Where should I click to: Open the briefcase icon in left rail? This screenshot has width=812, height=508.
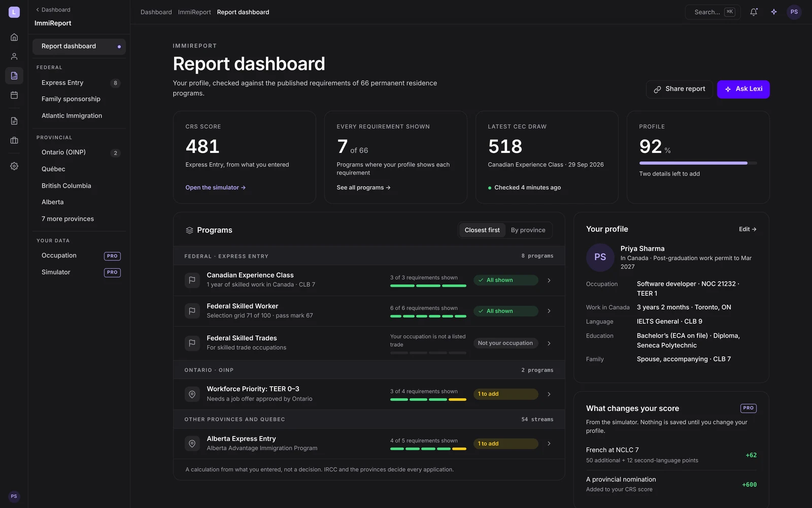pos(14,140)
